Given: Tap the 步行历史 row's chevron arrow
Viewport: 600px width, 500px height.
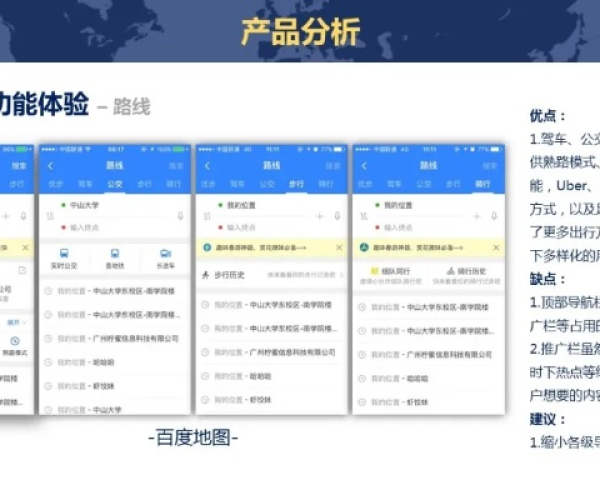Looking at the screenshot, I should [341, 275].
